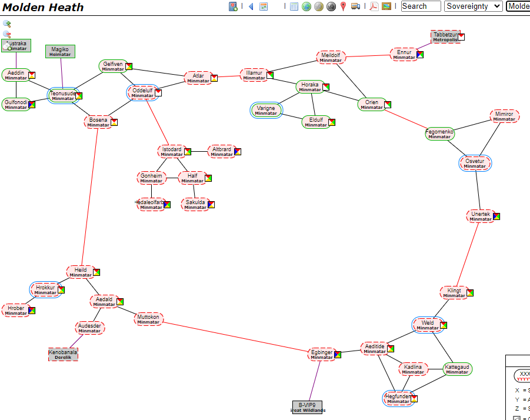Image resolution: width=530 pixels, height=420 pixels.
Task: Click inside the Search field
Action: click(x=421, y=6)
